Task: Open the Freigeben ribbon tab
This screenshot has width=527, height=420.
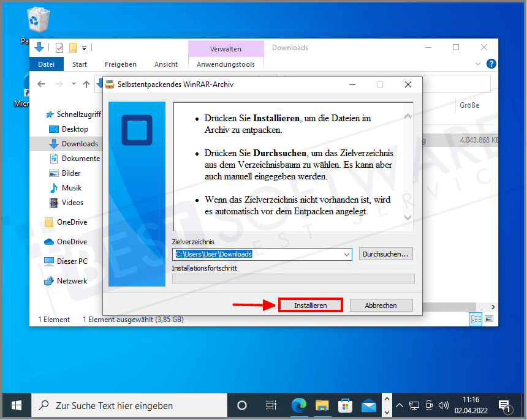Action: (x=121, y=64)
